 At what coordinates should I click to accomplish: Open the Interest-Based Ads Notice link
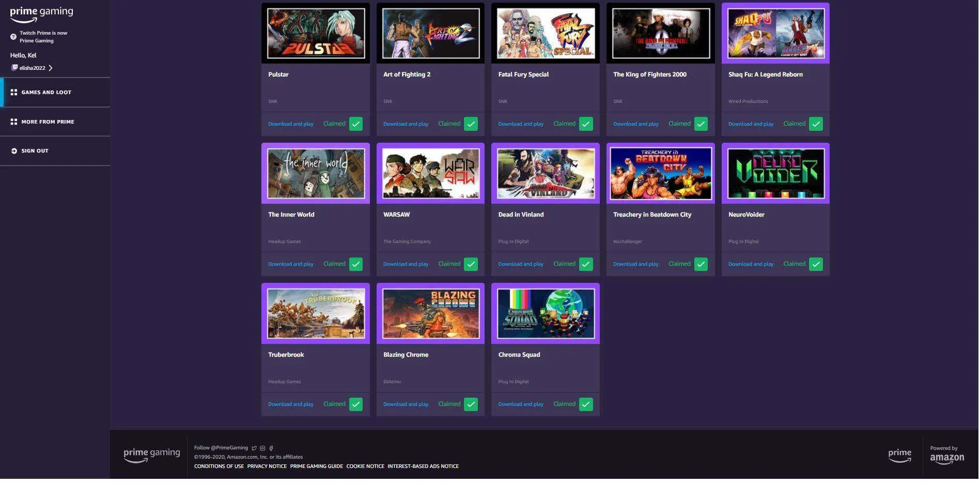423,466
